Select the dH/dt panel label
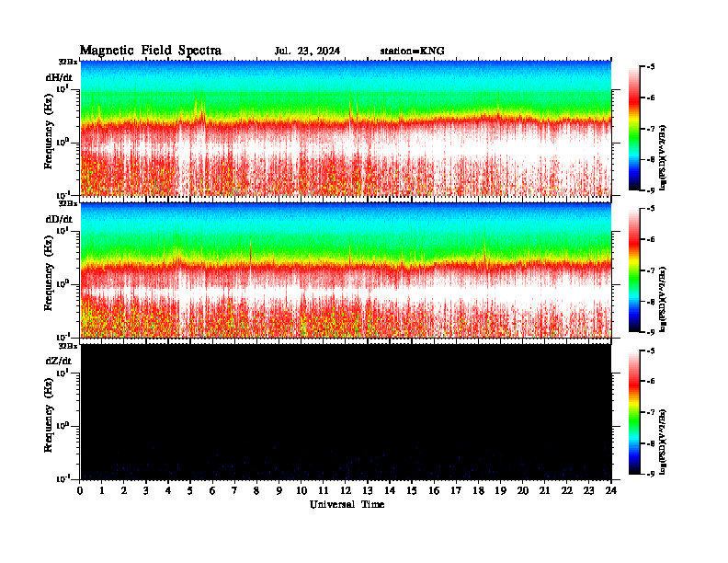728x563 pixels. click(59, 77)
